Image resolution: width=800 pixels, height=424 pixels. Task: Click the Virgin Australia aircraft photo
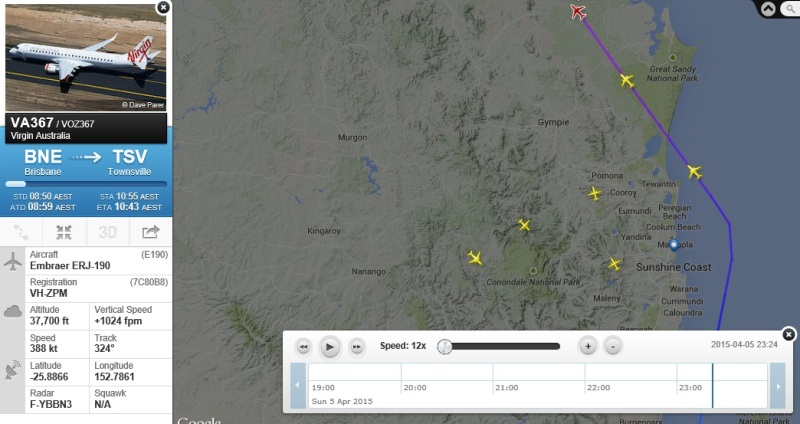pos(86,58)
